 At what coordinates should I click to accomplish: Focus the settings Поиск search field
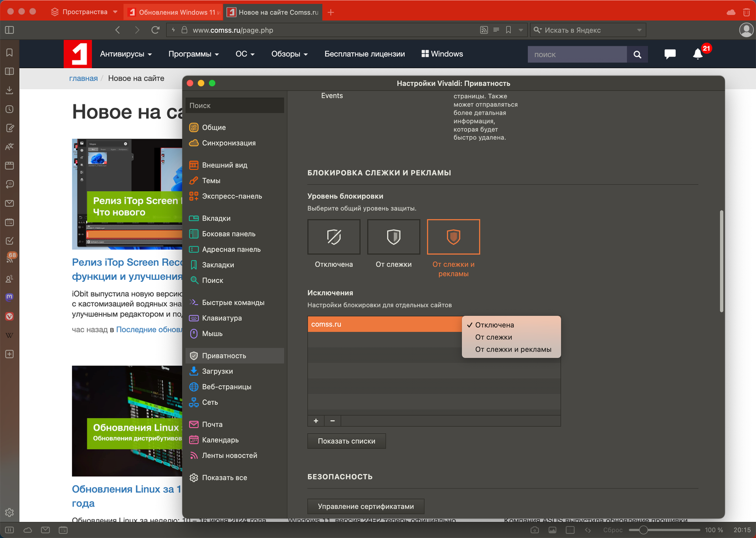(x=235, y=105)
